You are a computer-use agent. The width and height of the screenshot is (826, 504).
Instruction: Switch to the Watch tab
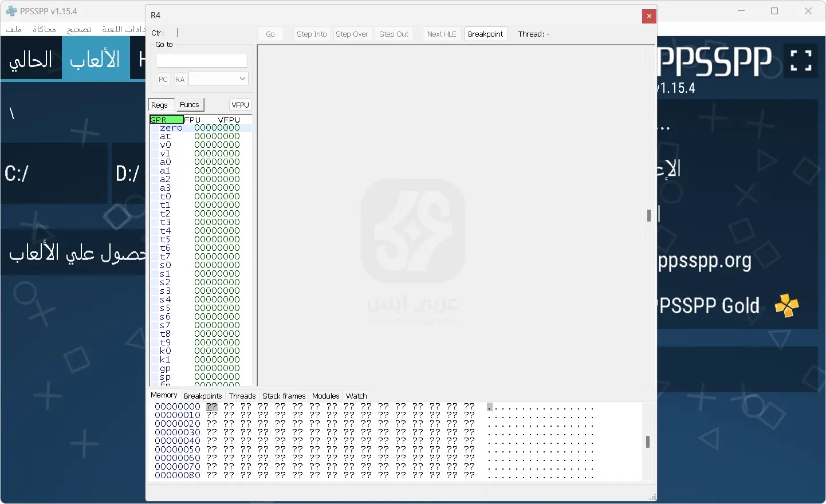(x=356, y=396)
